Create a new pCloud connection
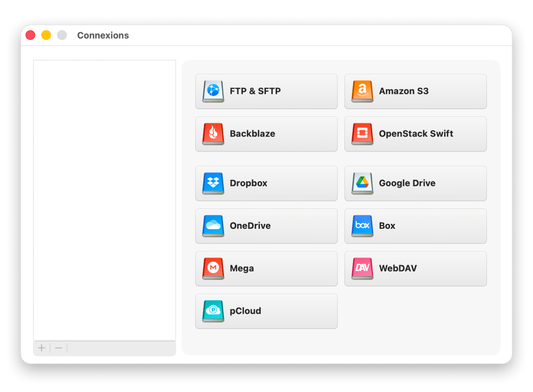Screen dimensions: 533x392 pyautogui.click(x=266, y=311)
